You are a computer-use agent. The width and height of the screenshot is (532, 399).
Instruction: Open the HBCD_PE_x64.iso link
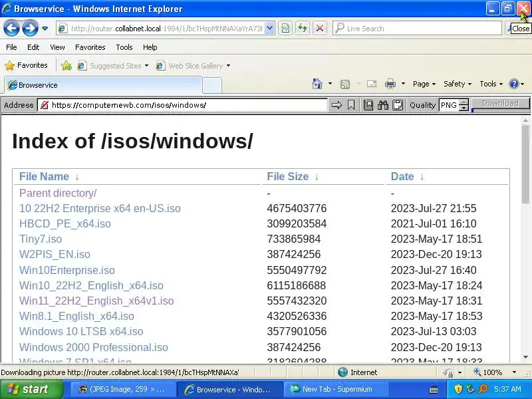(65, 223)
